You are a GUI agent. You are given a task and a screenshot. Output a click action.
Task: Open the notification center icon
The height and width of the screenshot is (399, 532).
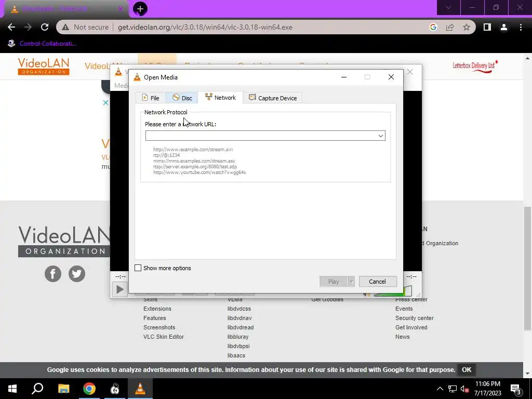coord(516,389)
